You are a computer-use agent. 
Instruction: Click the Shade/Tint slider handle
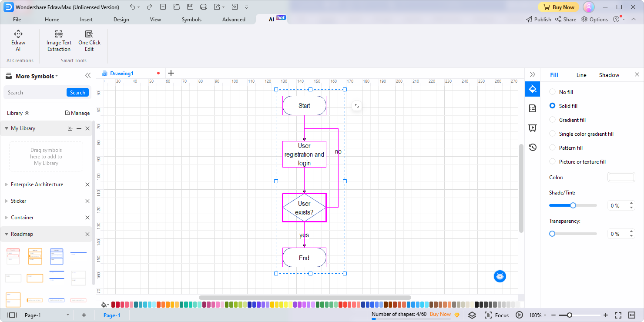[x=573, y=205]
